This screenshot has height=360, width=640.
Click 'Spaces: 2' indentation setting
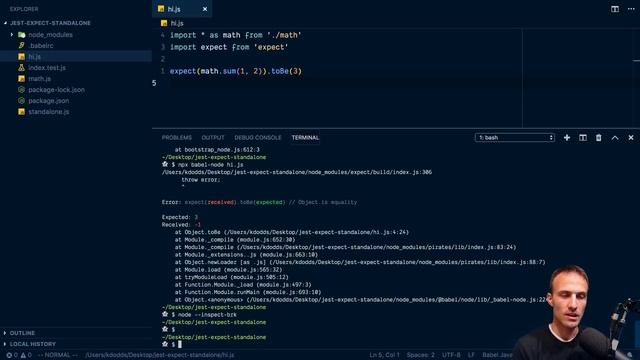point(420,355)
